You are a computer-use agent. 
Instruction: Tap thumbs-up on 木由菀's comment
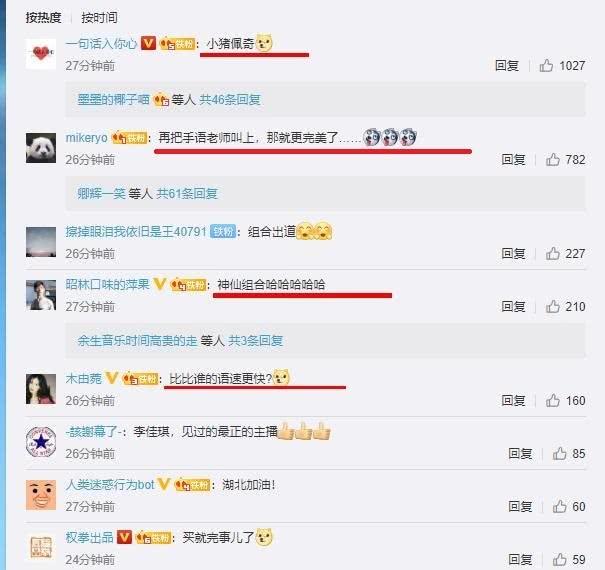[x=553, y=401]
